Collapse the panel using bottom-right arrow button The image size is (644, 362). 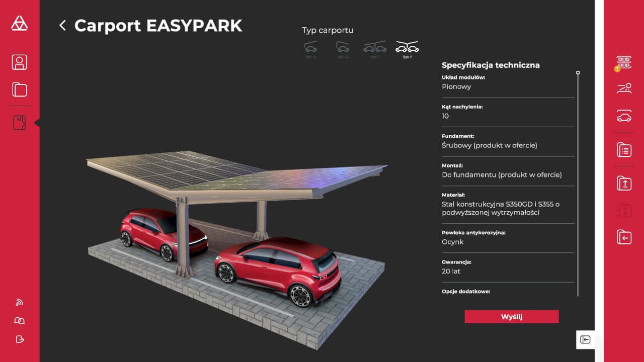point(585,339)
